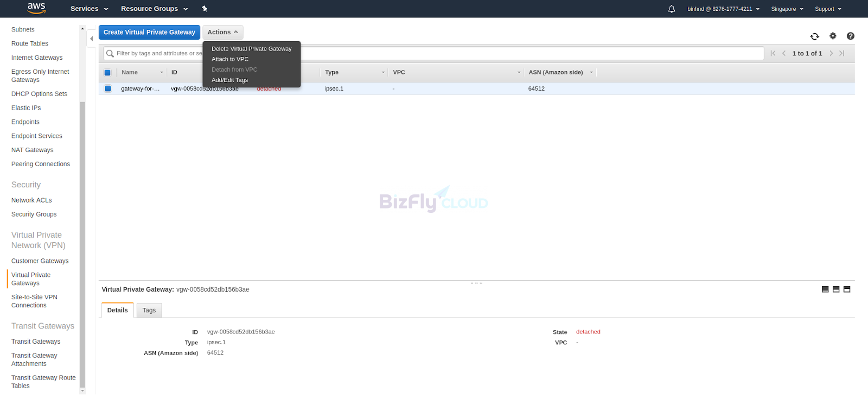Click Create Virtual Private Gateway button
This screenshot has height=398, width=868.
[149, 32]
